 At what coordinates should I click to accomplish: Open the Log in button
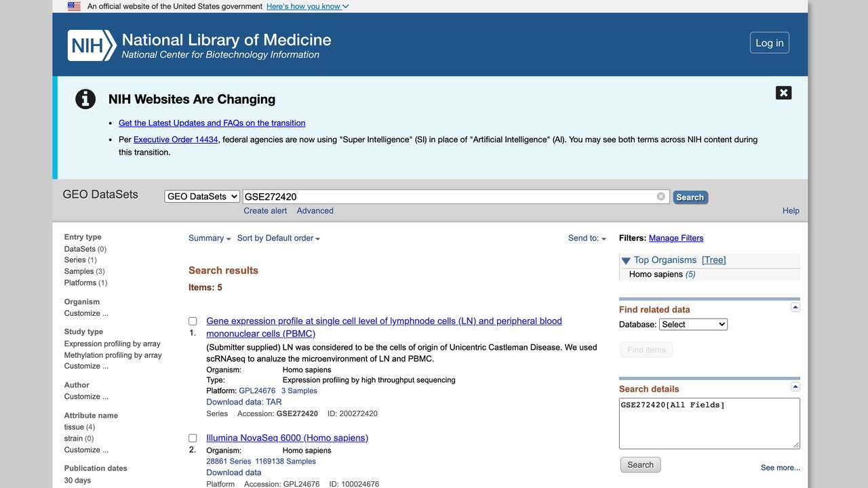(770, 43)
